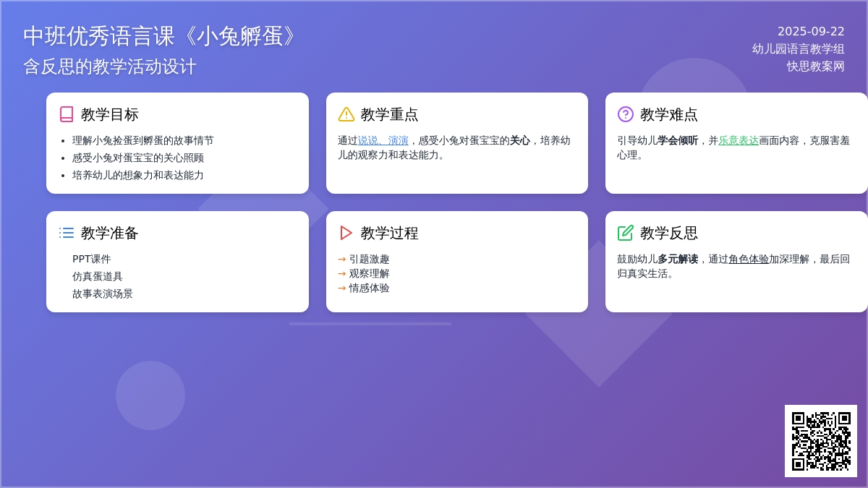
Task: Click the date 2025-09-22
Action: click(x=811, y=32)
